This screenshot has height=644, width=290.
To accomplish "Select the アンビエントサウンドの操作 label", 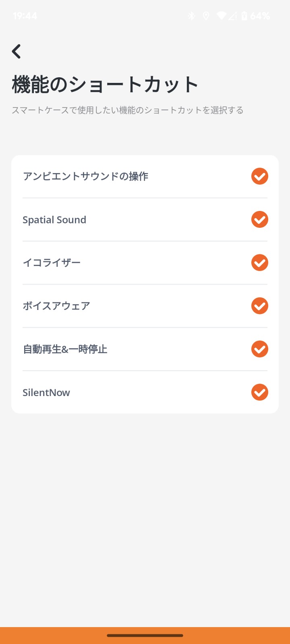I will 85,176.
